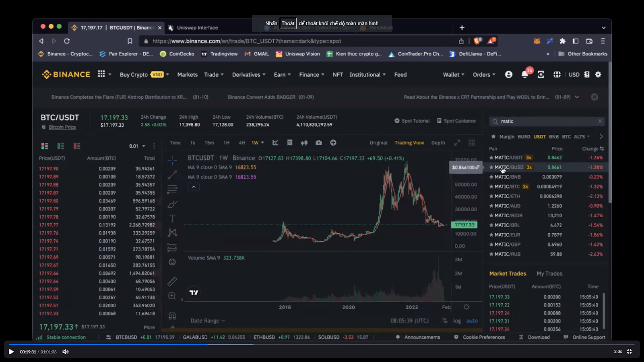The height and width of the screenshot is (362, 644).
Task: Open chart indicators line icon
Action: point(275,143)
